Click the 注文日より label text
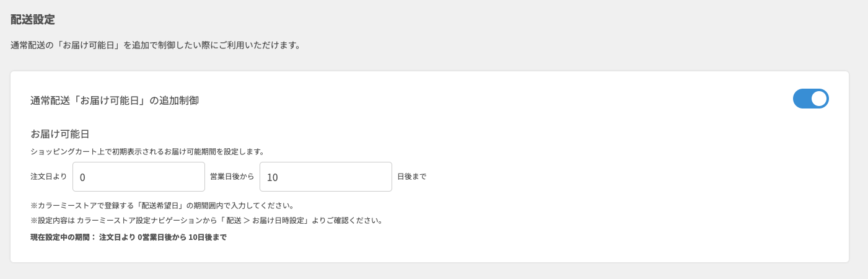This screenshot has height=279, width=868. (48, 177)
